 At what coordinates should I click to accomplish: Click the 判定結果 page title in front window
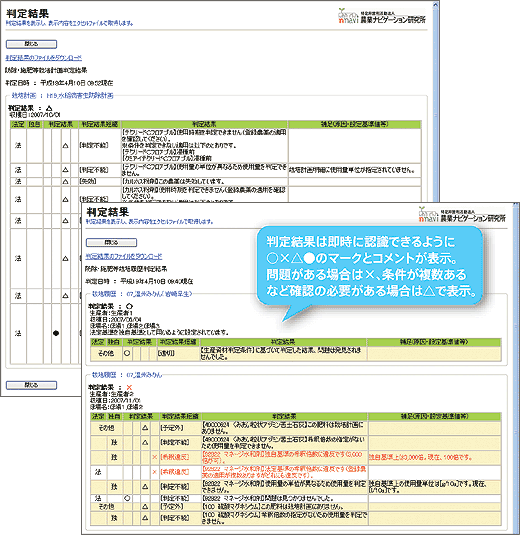(x=108, y=212)
